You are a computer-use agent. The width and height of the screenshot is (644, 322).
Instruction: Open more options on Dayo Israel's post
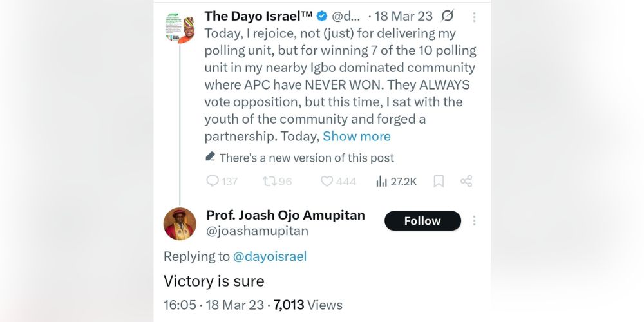click(x=475, y=17)
